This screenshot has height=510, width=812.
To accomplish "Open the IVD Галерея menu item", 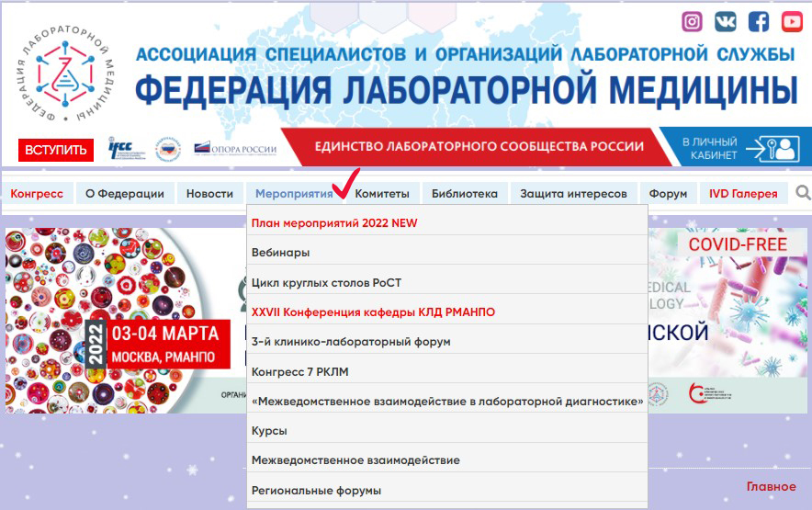I will click(x=743, y=193).
